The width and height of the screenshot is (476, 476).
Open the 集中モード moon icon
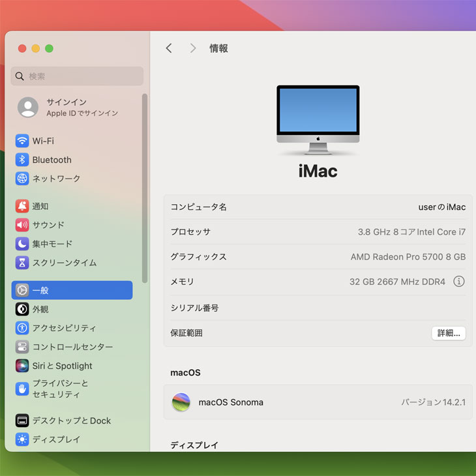coord(22,244)
